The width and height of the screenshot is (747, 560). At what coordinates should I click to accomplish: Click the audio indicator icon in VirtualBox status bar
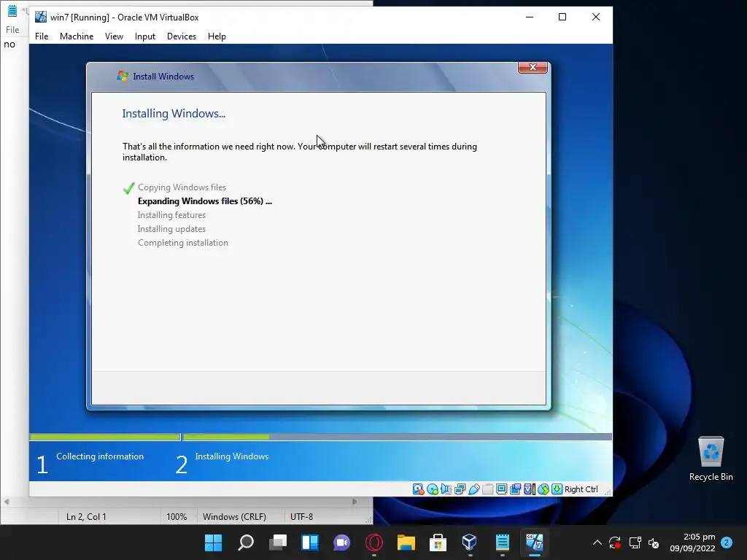point(446,489)
